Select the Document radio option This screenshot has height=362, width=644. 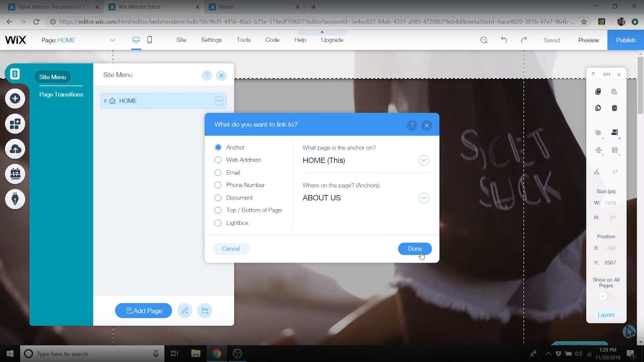[218, 198]
